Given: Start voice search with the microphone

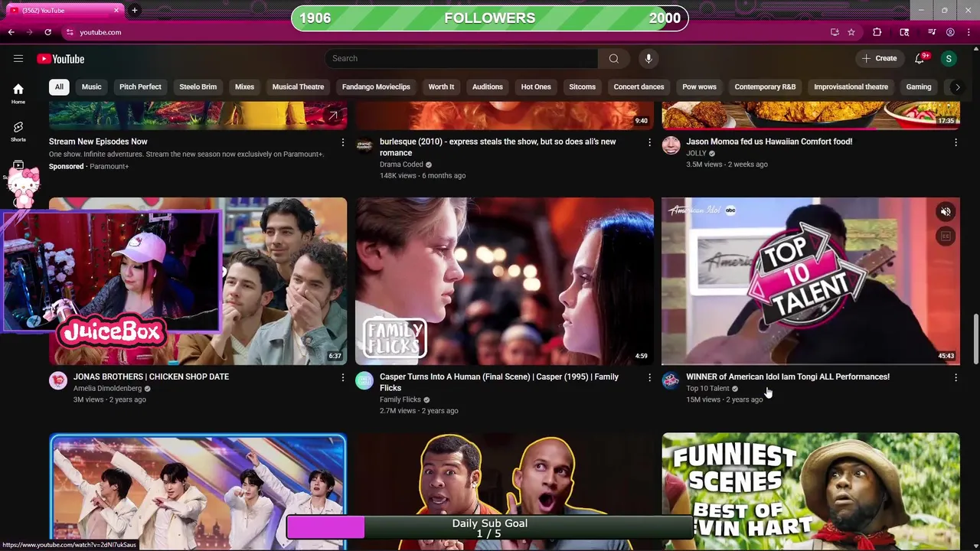Looking at the screenshot, I should [648, 58].
